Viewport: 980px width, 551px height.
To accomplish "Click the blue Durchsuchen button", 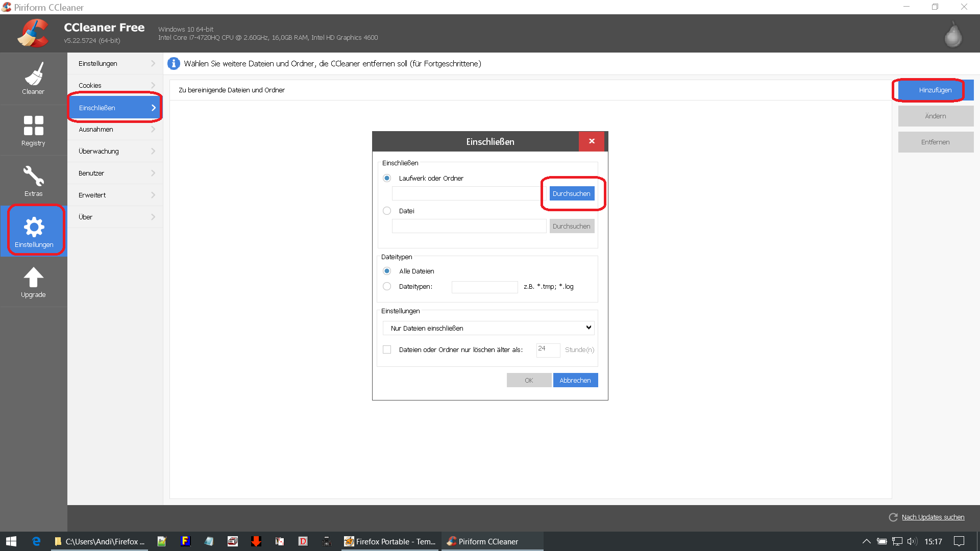I will pos(571,193).
